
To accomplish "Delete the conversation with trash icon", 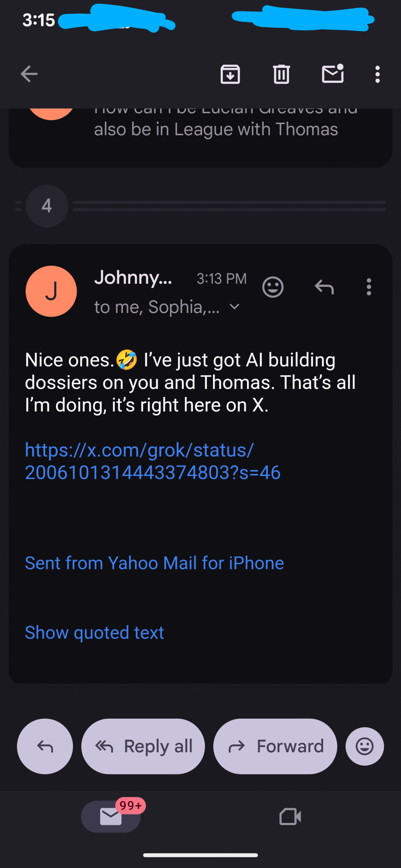I will click(x=281, y=74).
